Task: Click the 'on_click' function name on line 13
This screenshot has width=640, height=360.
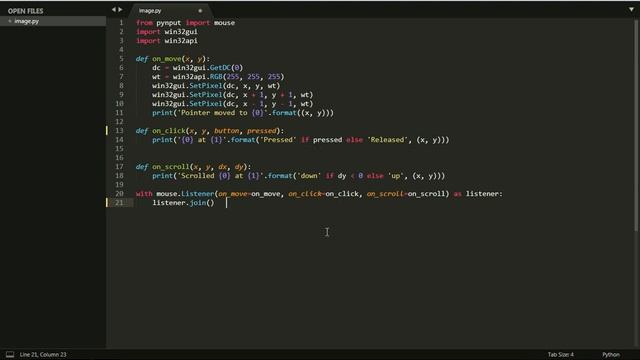Action: click(x=169, y=131)
